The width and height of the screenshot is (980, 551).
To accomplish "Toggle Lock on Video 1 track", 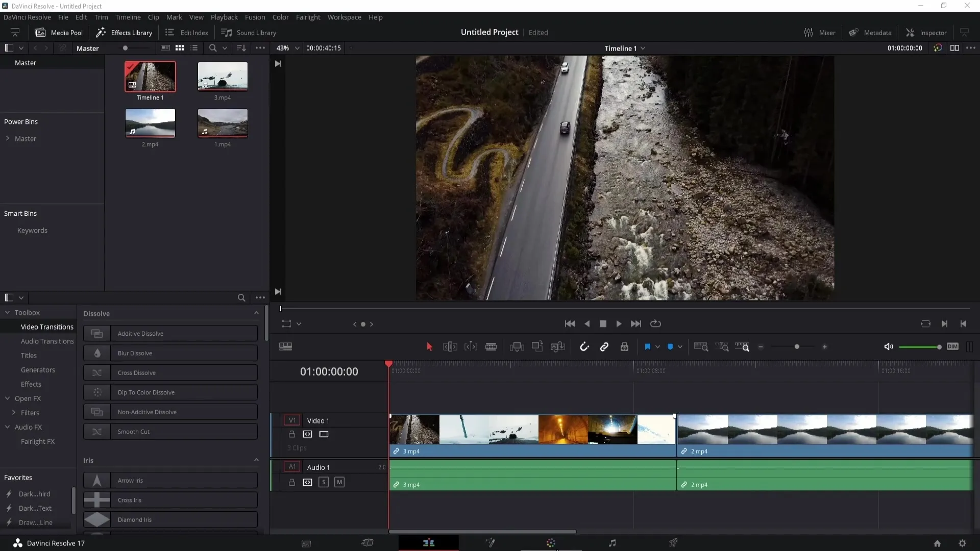I will tap(292, 434).
